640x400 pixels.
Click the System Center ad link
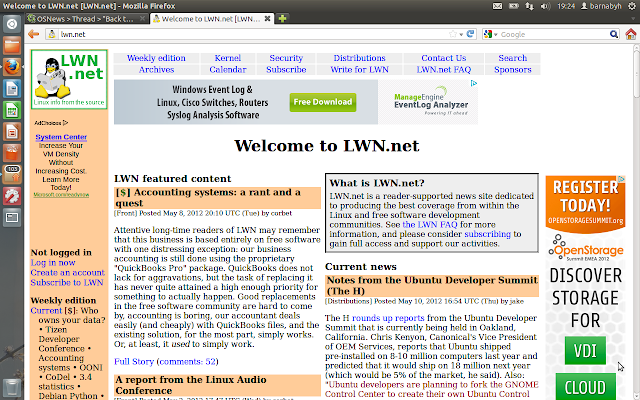pos(61,137)
